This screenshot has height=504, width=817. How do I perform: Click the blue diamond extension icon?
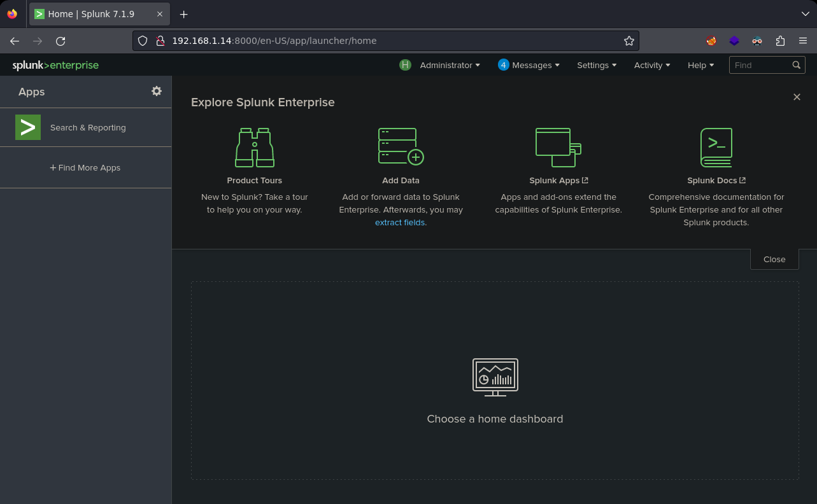(x=734, y=41)
